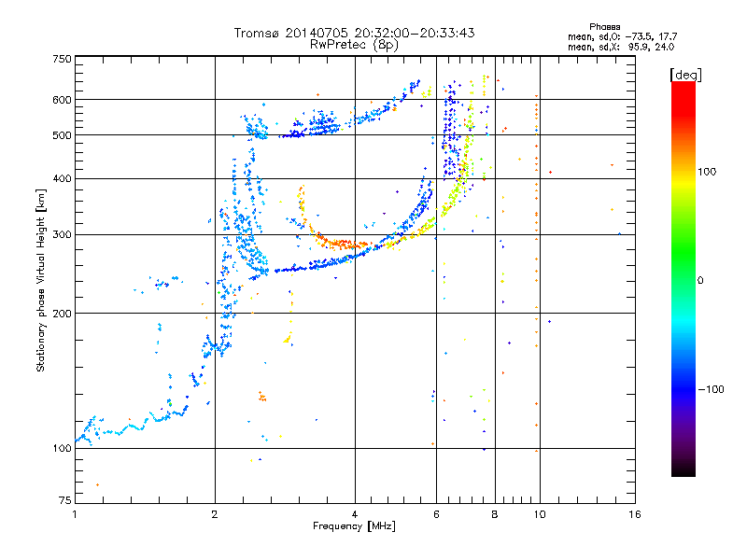The height and width of the screenshot is (560, 747).
Task: Click the 16 tick label on frequency axis
Action: [635, 515]
